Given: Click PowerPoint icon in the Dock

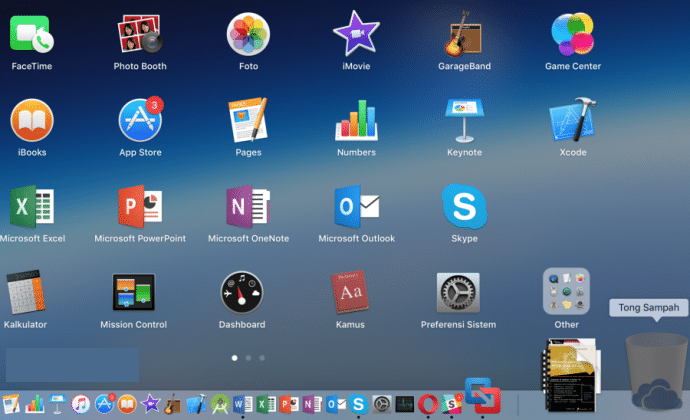Looking at the screenshot, I should [x=289, y=404].
